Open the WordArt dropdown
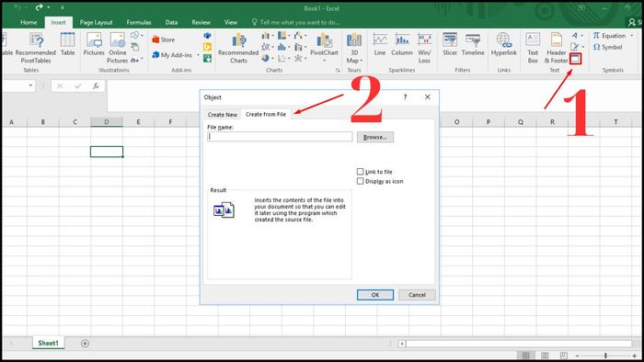 (x=577, y=36)
